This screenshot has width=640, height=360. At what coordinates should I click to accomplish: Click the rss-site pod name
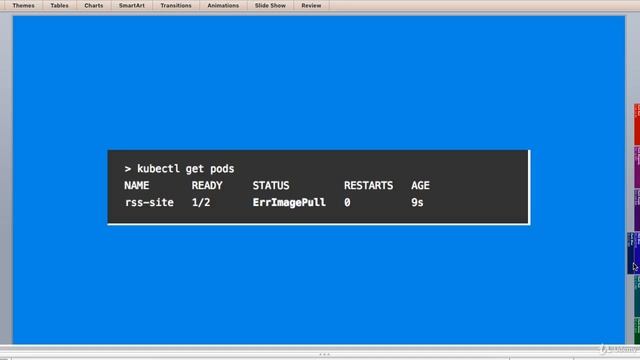[149, 202]
